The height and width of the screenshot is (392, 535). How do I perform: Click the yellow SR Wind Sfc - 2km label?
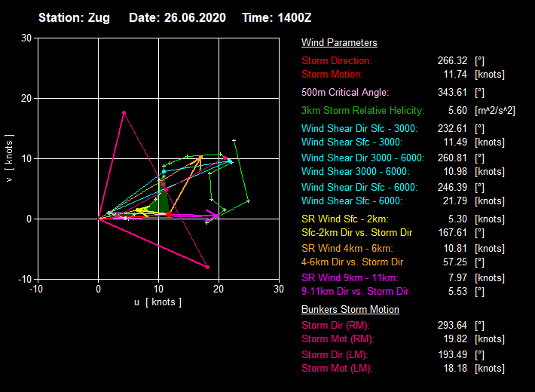click(x=347, y=219)
